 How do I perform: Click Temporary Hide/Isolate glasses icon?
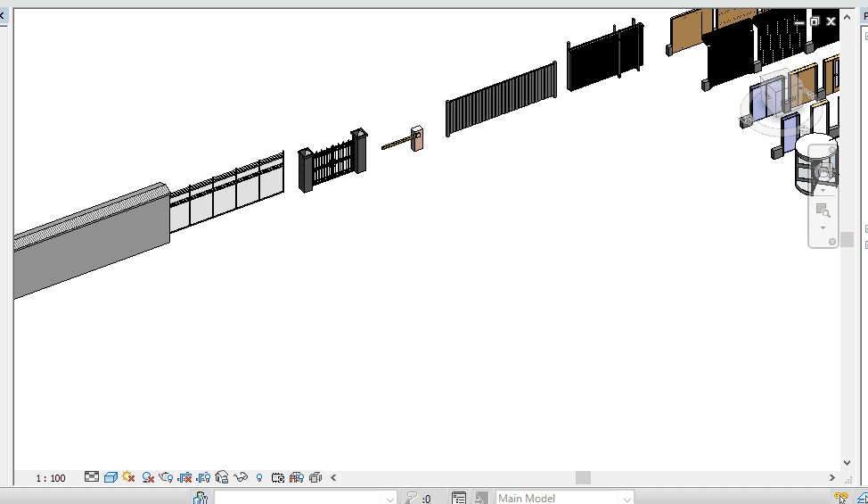(240, 477)
